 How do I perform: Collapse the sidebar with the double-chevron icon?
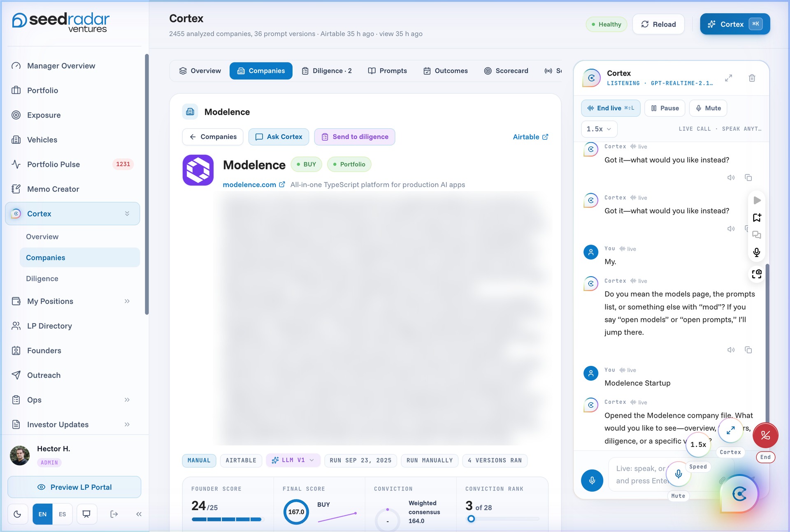pos(139,514)
